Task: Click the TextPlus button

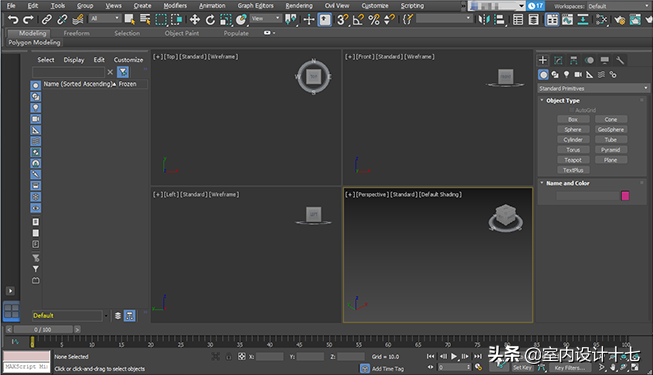Action: [573, 170]
